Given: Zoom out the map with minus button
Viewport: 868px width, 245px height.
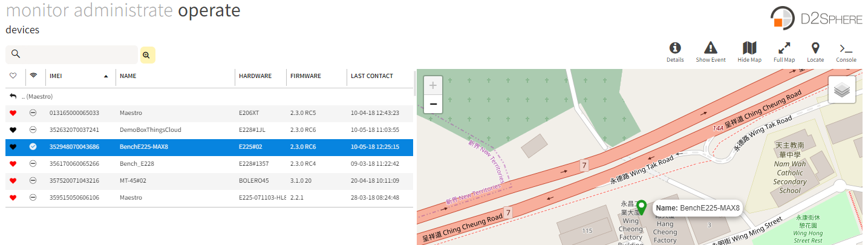Looking at the screenshot, I should coord(433,104).
